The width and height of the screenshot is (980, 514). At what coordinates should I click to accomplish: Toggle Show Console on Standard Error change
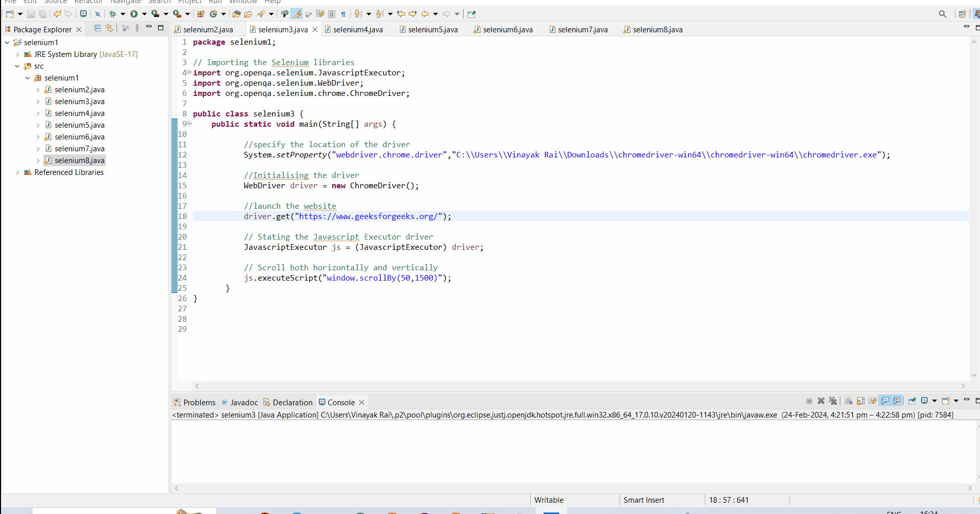point(896,401)
